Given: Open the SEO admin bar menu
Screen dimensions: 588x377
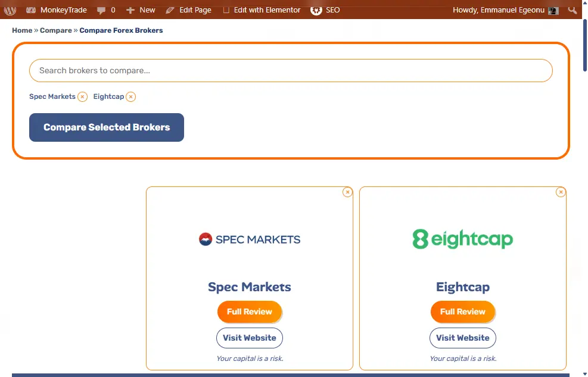Looking at the screenshot, I should (325, 10).
